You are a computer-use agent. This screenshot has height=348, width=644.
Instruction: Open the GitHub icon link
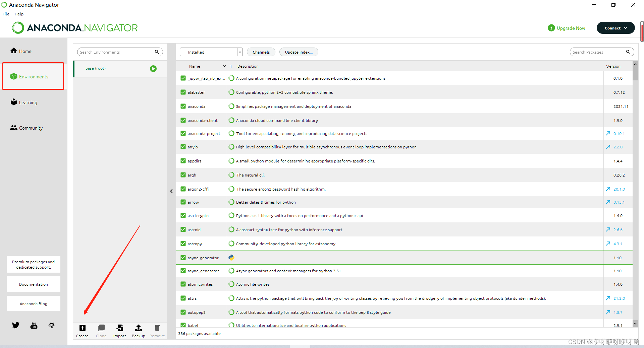(52, 325)
